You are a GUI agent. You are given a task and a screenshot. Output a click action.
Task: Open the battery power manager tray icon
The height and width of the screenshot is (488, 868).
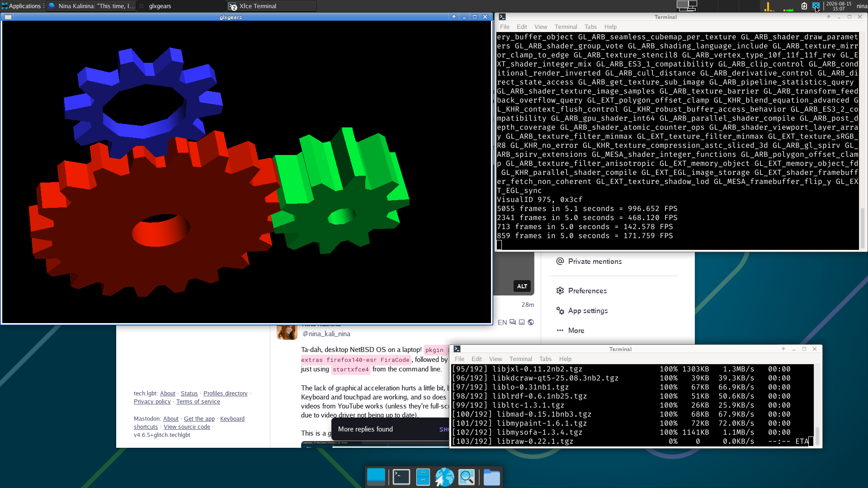804,6
